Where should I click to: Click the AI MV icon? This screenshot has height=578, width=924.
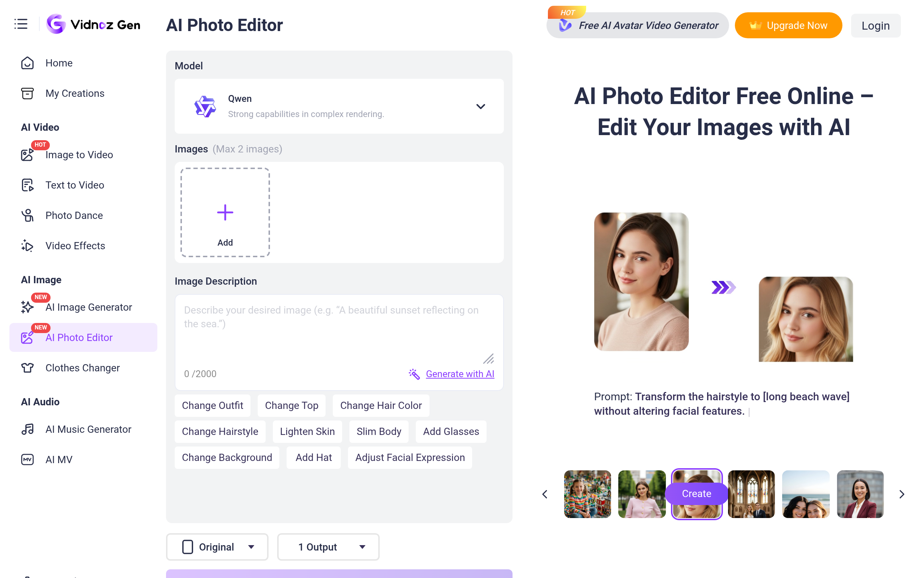pyautogui.click(x=27, y=460)
